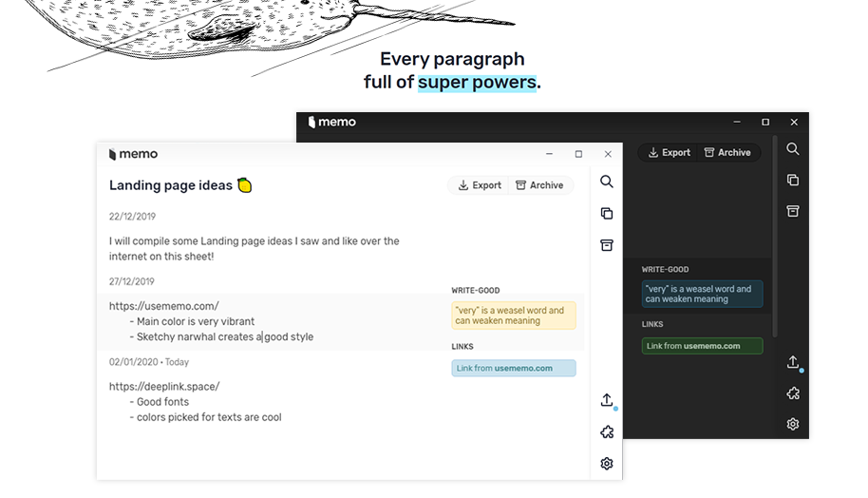This screenshot has width=868, height=498.
Task: Open the usememo.com link card in dark window
Action: 702,346
